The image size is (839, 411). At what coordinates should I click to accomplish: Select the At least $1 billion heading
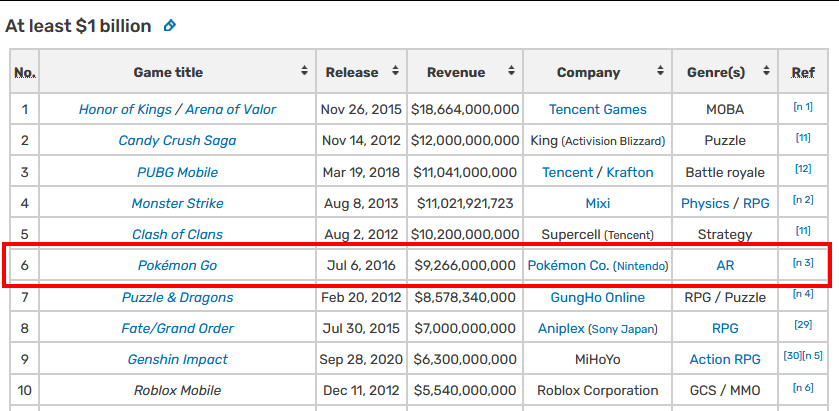click(x=78, y=26)
